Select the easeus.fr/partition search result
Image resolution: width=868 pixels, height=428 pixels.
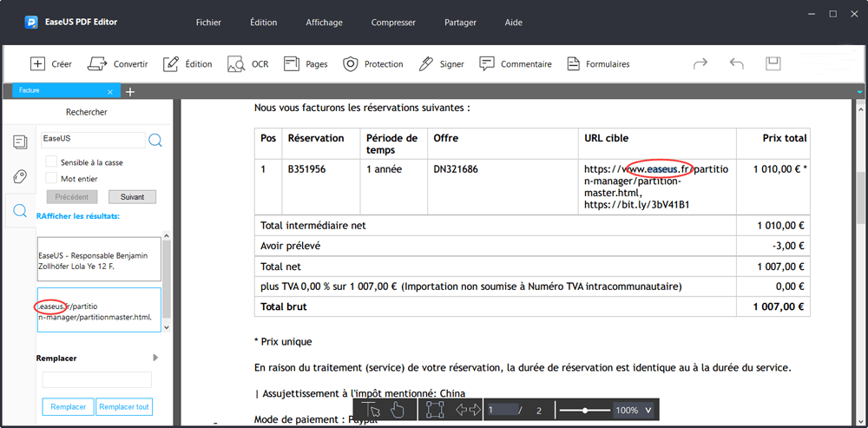coord(100,310)
